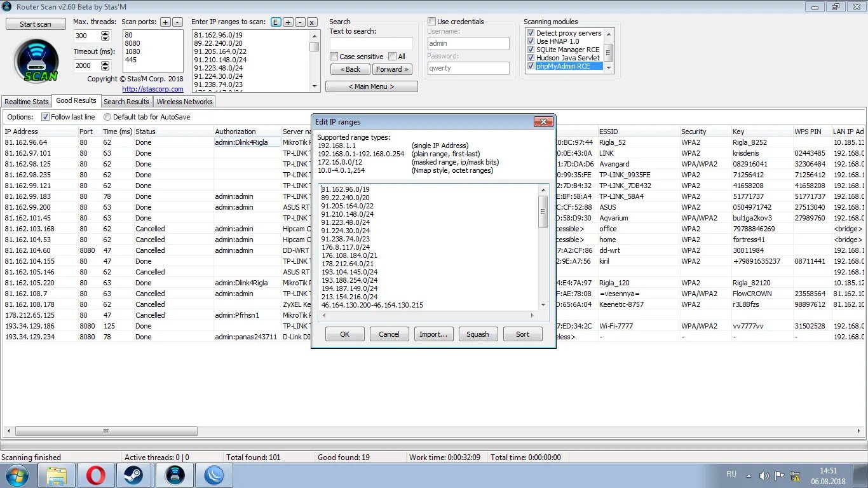Click the Edit IP ranges vertical scrollbar thumb
Screen dimensions: 868x488
pyautogui.click(x=543, y=212)
